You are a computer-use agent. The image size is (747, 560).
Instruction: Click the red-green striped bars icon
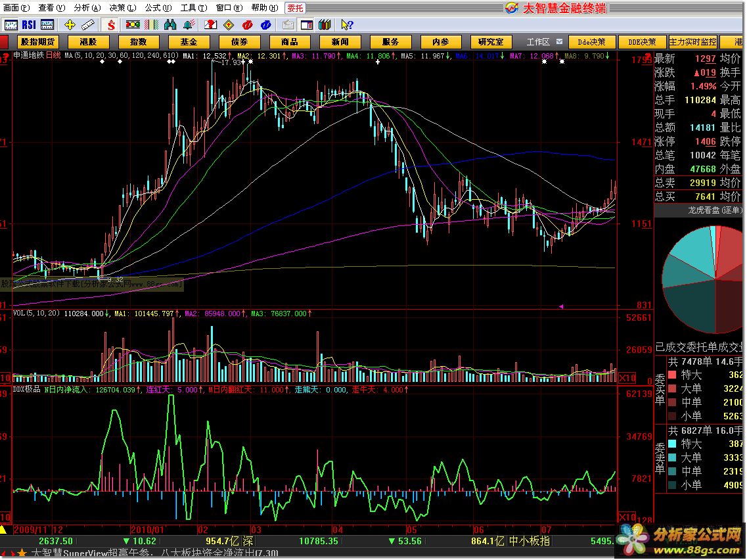click(152, 25)
